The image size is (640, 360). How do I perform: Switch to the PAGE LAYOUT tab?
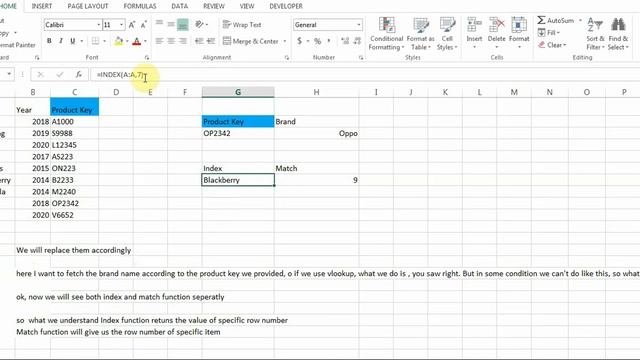[88, 6]
